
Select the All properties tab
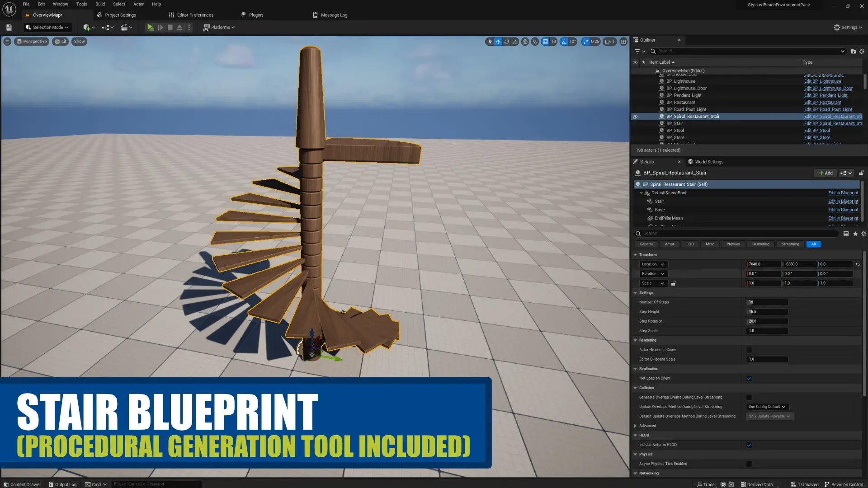pos(814,244)
